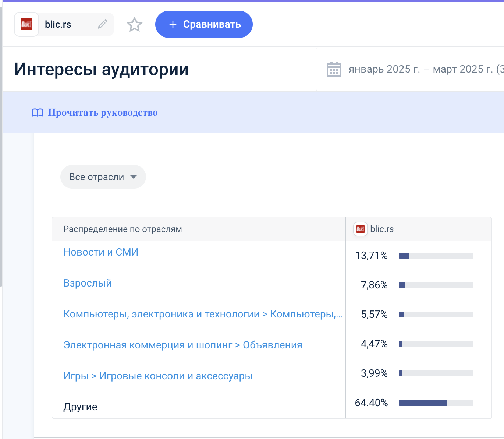This screenshot has width=504, height=439.
Task: Open the calendar date range icon
Action: 334,69
